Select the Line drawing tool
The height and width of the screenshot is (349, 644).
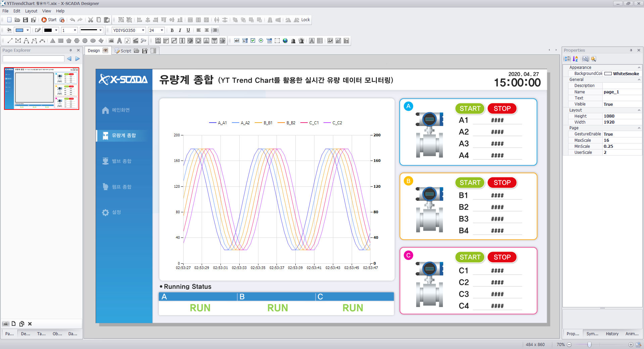pos(10,41)
